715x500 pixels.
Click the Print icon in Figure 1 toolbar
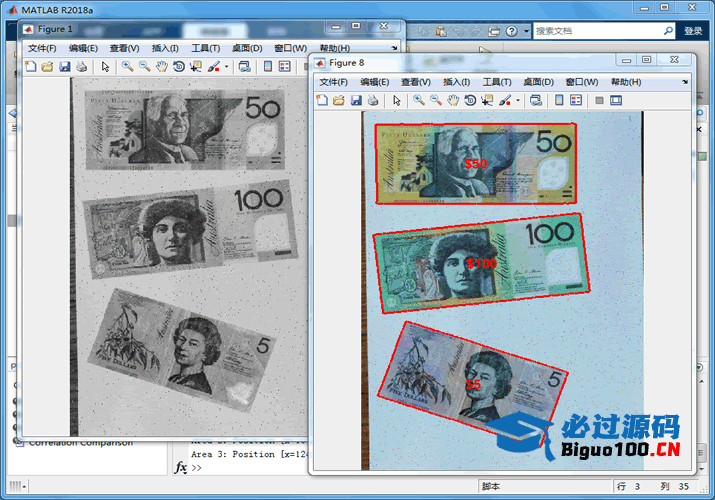point(81,67)
